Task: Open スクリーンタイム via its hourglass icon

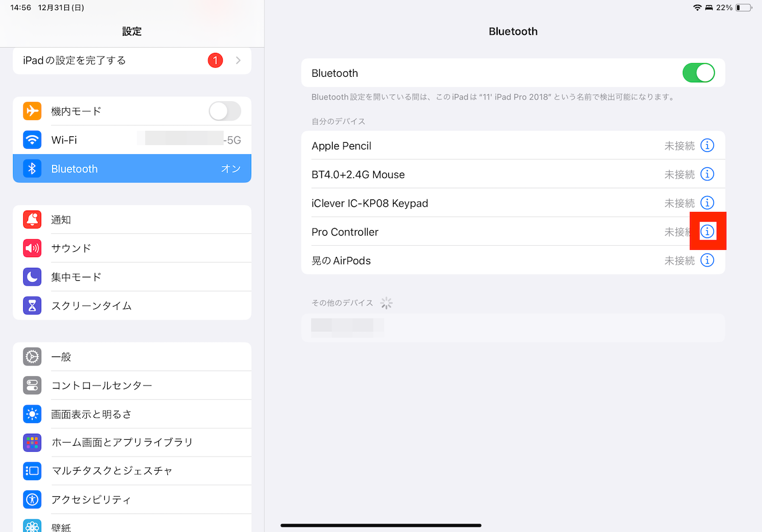Action: (x=32, y=305)
